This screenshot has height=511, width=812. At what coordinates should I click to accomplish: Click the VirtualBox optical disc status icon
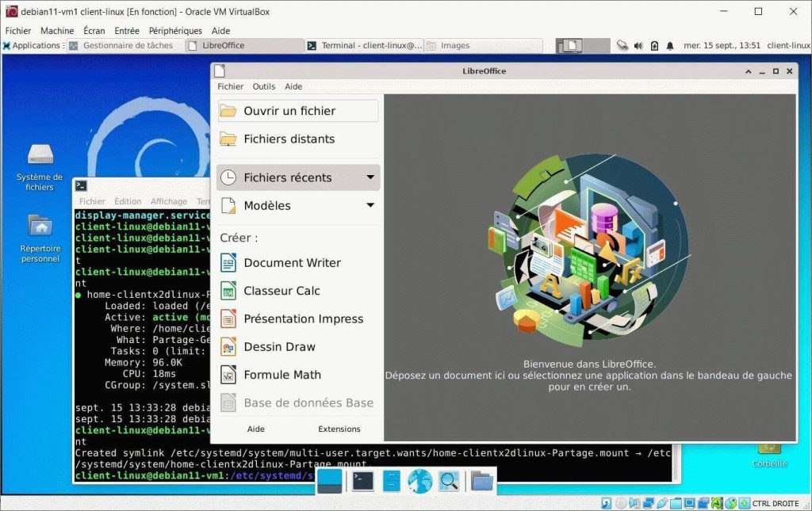click(621, 503)
